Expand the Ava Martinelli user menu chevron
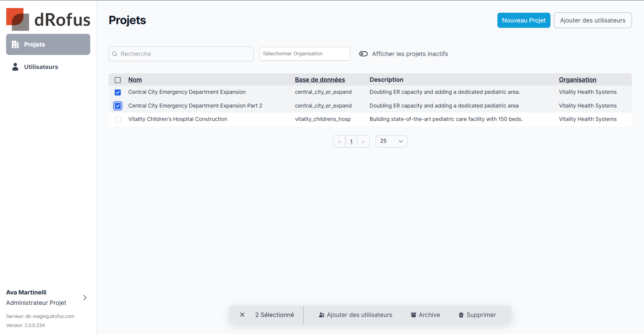 [85, 297]
